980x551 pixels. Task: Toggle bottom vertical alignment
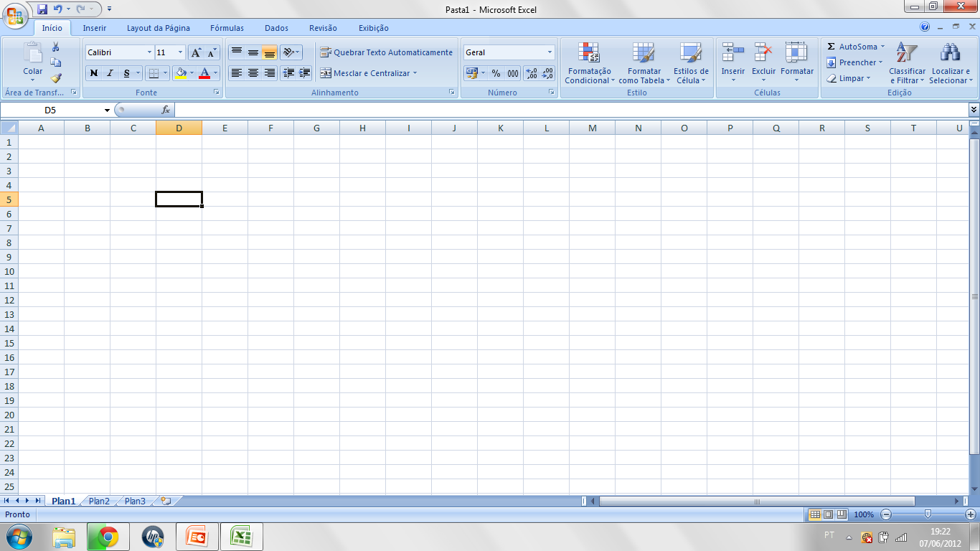coord(270,52)
